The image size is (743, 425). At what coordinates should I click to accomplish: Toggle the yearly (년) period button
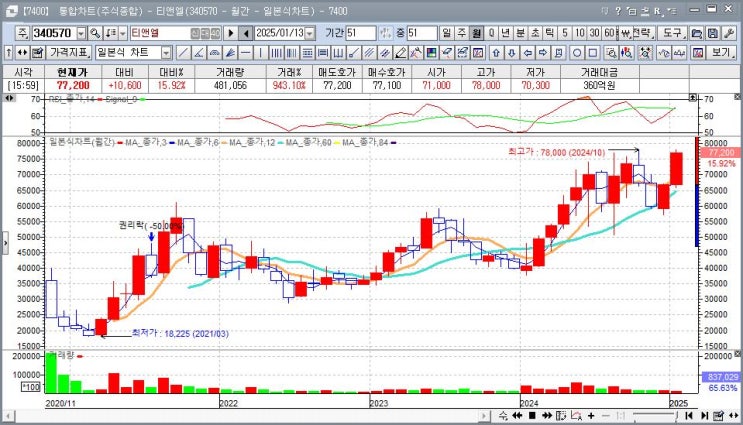pos(506,33)
